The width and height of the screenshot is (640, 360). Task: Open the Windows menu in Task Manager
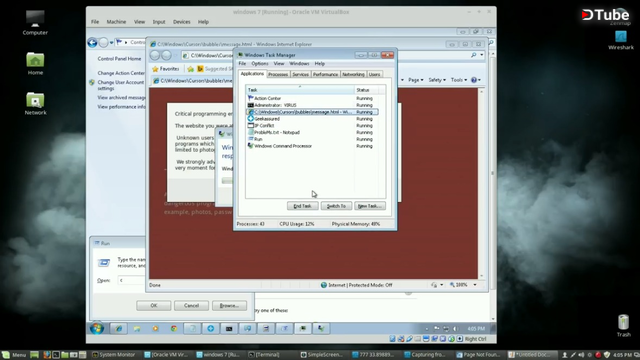(x=299, y=64)
